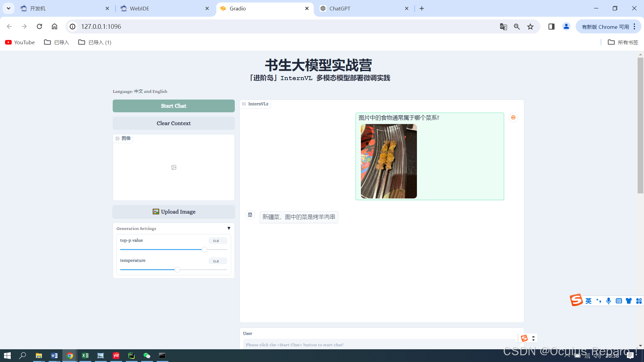Bookmark the page with the star icon

(530, 26)
